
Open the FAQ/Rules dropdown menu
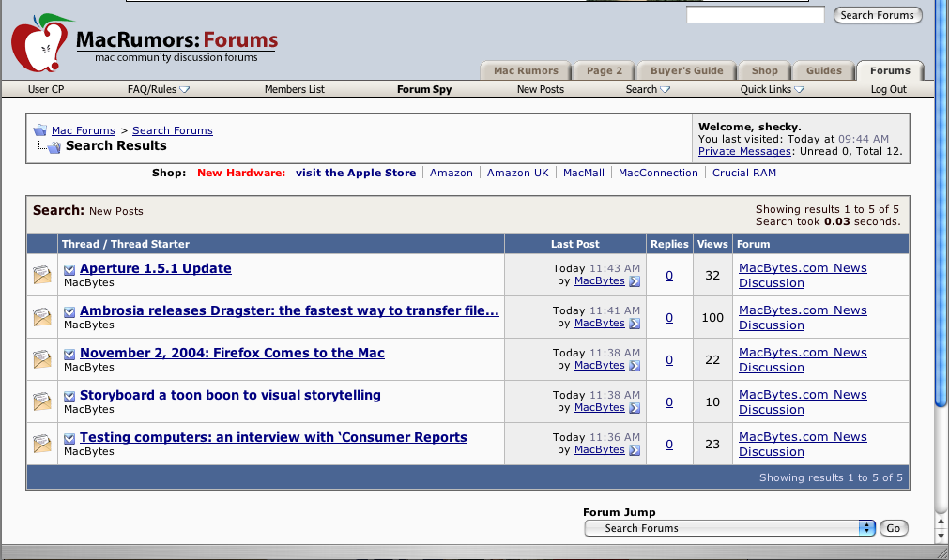[x=159, y=89]
